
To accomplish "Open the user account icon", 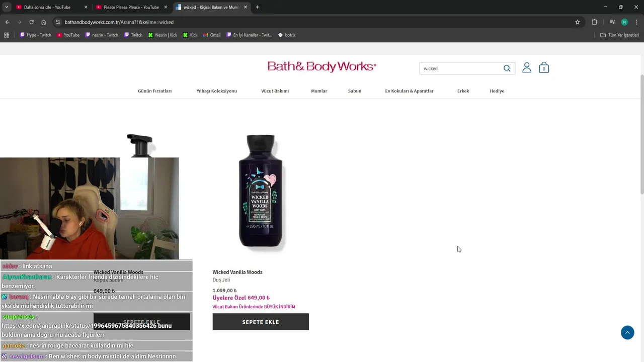I will (527, 68).
